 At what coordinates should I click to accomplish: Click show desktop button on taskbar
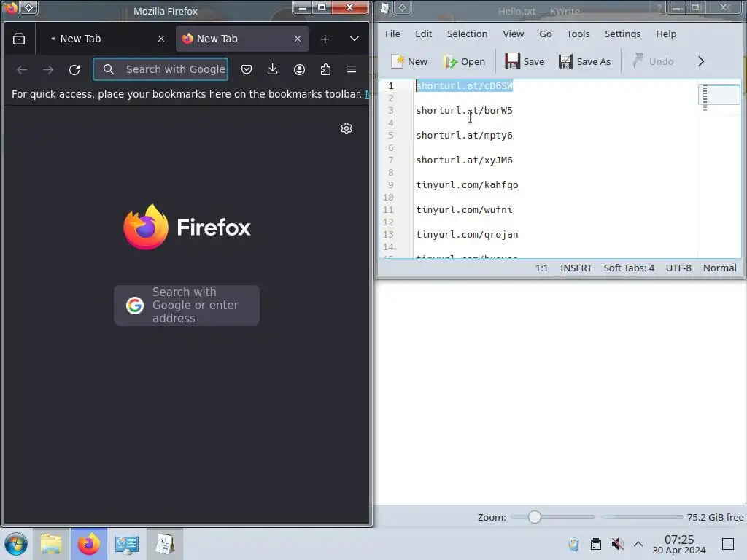(728, 544)
